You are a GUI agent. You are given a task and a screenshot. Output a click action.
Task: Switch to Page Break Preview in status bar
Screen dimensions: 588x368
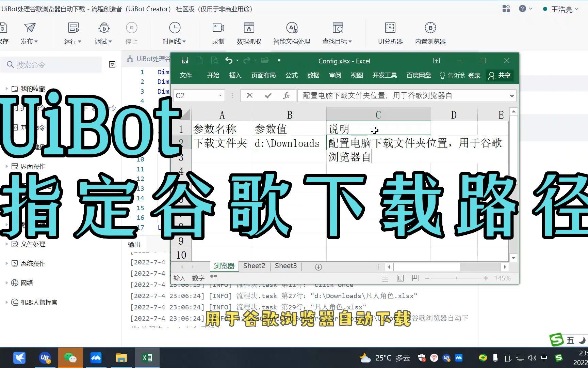(415, 278)
